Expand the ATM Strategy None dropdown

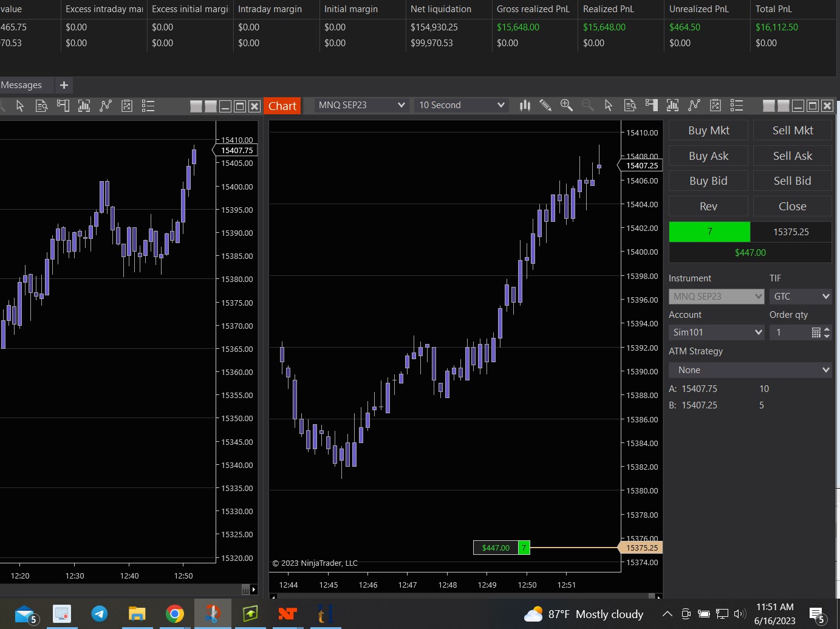coord(750,370)
